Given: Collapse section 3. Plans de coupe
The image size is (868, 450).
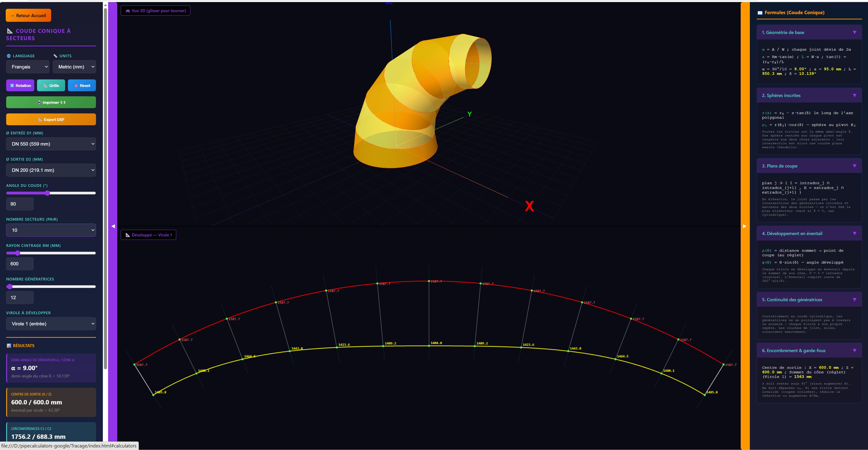Looking at the screenshot, I should click(809, 166).
